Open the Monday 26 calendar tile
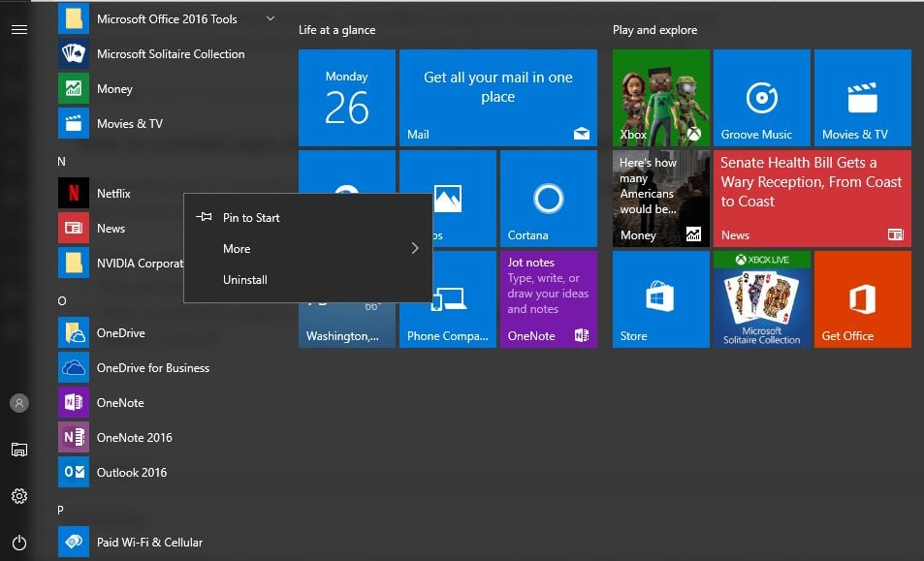 coord(347,98)
